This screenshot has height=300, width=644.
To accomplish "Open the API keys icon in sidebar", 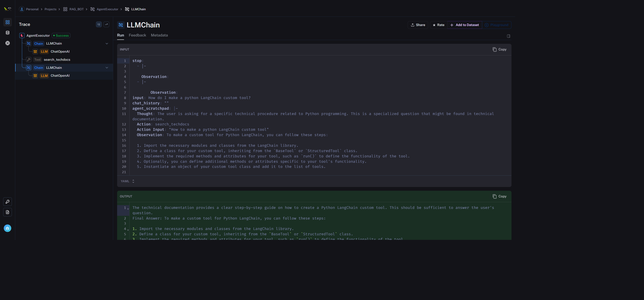I will click(x=8, y=202).
